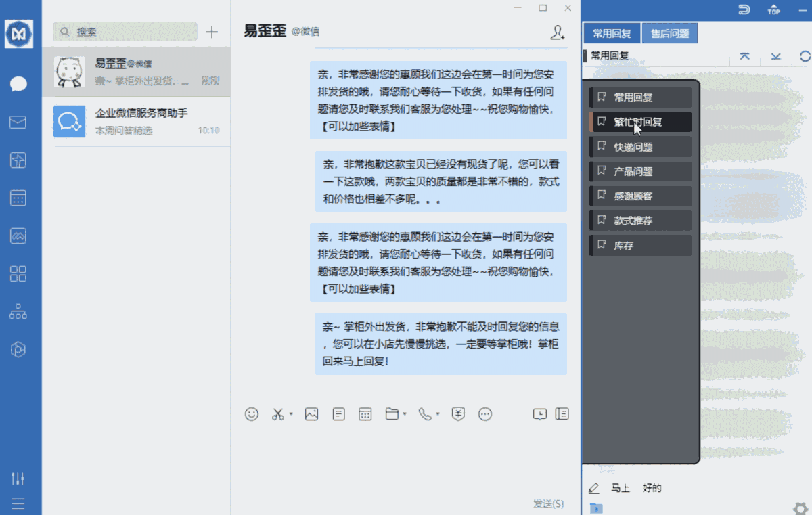Select the 常用回复 tab
The image size is (812, 515).
click(610, 32)
